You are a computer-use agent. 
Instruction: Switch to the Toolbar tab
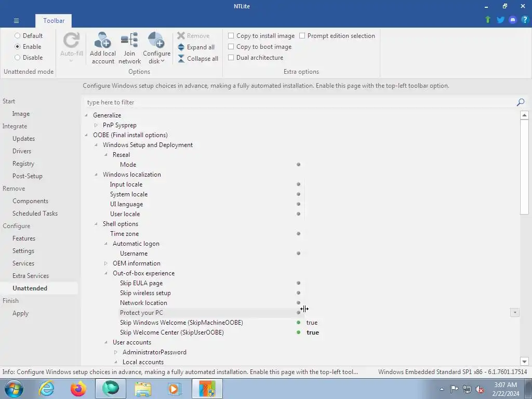[x=54, y=21]
